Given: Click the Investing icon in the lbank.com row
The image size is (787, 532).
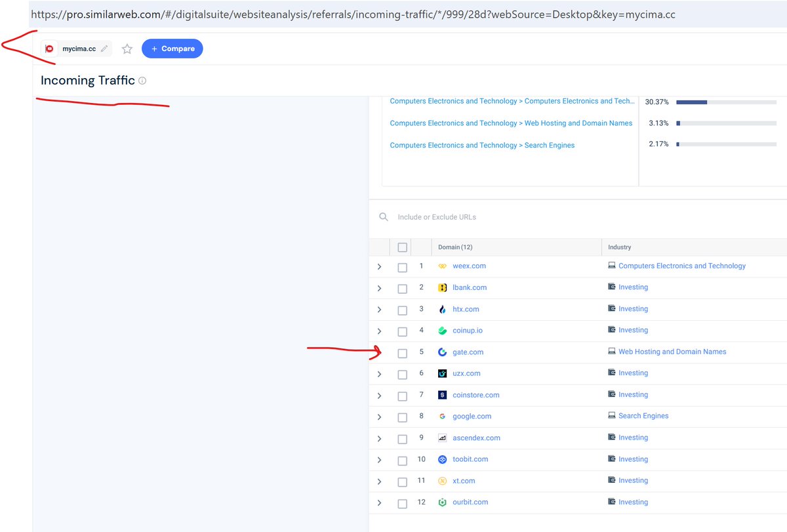Looking at the screenshot, I should 612,287.
